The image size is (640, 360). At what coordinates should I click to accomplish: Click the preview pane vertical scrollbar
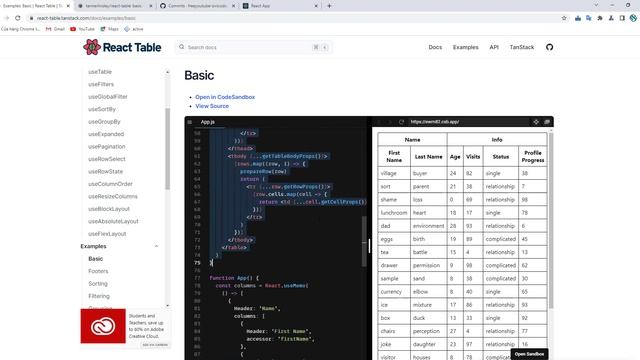click(551, 220)
